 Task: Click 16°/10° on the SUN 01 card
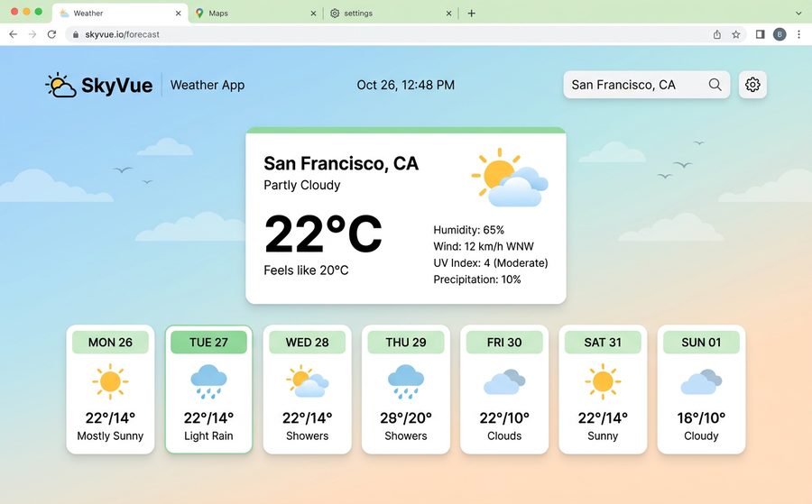coord(701,417)
